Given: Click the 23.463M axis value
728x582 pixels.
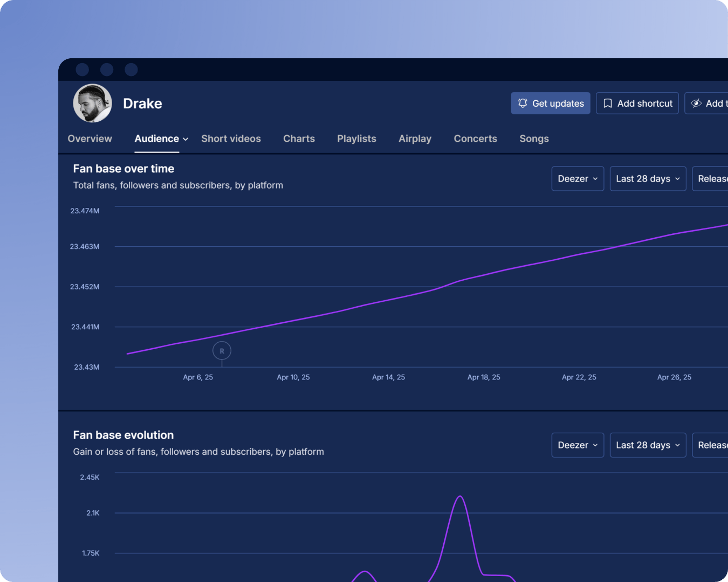Looking at the screenshot, I should click(x=85, y=246).
